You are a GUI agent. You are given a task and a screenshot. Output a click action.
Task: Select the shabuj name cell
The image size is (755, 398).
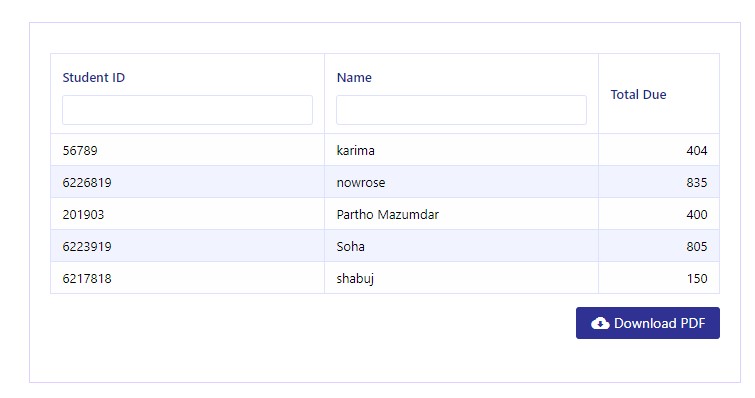(461, 278)
